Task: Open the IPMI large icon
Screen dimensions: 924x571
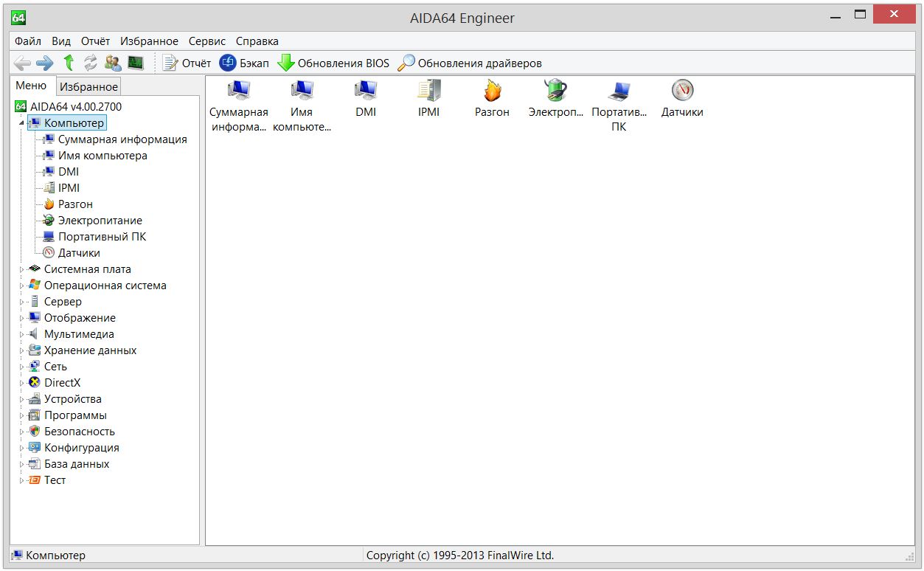Action: tap(428, 99)
